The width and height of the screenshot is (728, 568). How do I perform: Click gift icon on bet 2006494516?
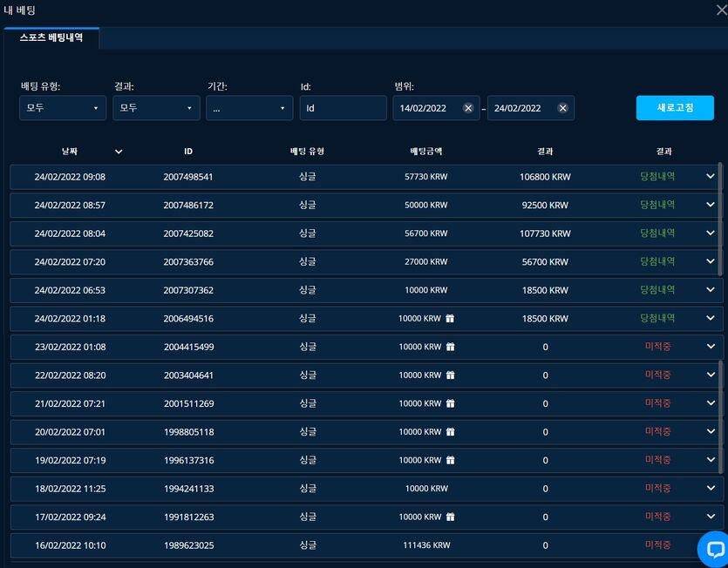click(x=450, y=318)
